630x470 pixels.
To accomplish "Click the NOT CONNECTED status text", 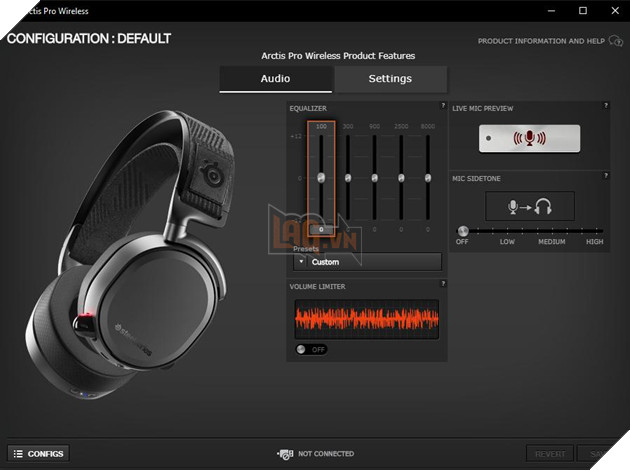I will [x=326, y=454].
